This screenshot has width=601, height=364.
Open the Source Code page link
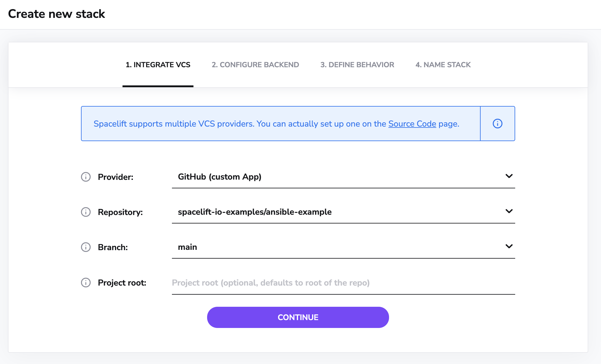412,124
